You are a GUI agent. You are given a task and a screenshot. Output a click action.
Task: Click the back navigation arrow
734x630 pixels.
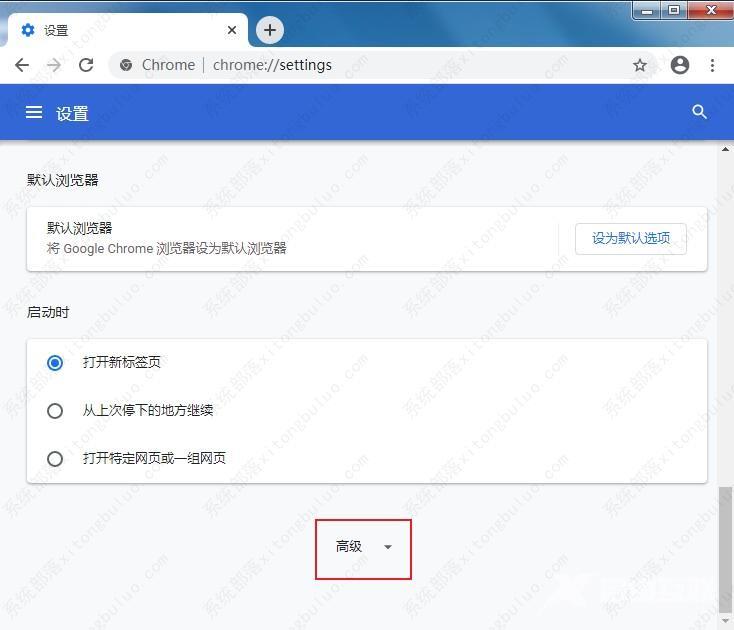[x=22, y=65]
